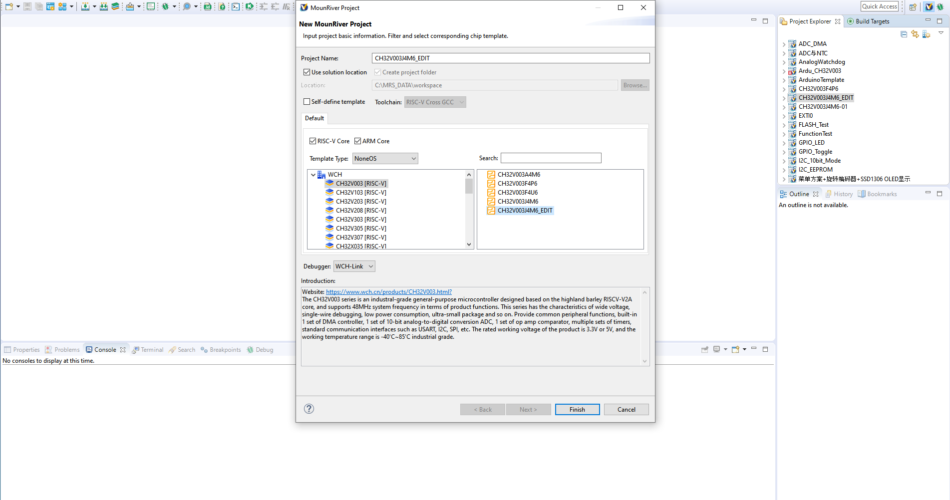The image size is (950, 500).
Task: Click the Build All (double arrows) toolbar icon
Action: [104, 7]
